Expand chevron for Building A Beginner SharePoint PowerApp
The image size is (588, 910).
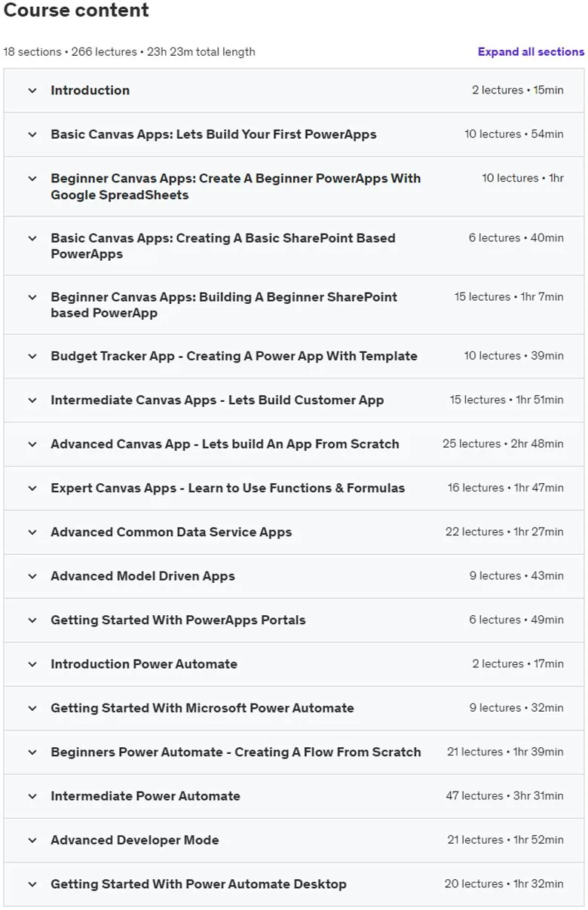click(x=32, y=297)
